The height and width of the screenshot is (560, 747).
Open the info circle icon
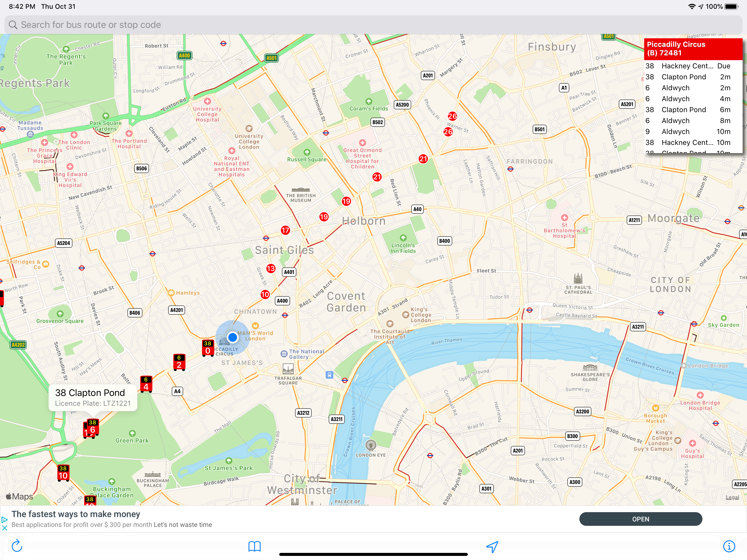(729, 546)
